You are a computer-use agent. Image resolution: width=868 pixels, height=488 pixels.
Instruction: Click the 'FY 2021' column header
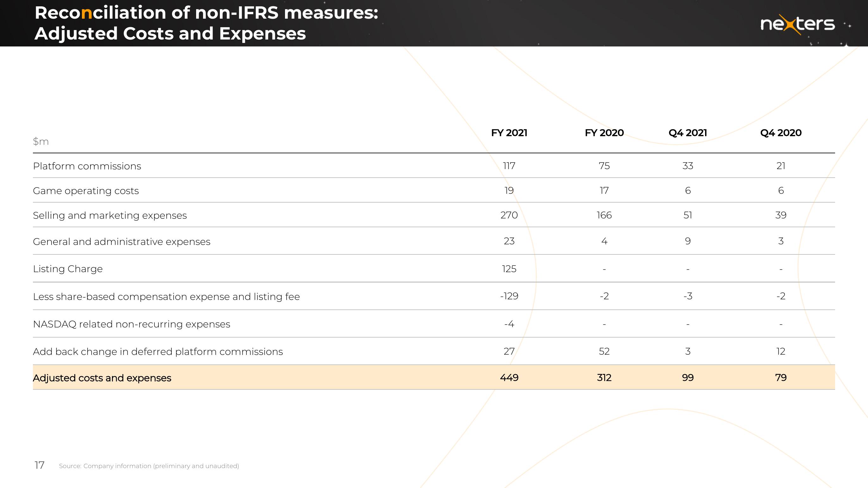pyautogui.click(x=509, y=133)
